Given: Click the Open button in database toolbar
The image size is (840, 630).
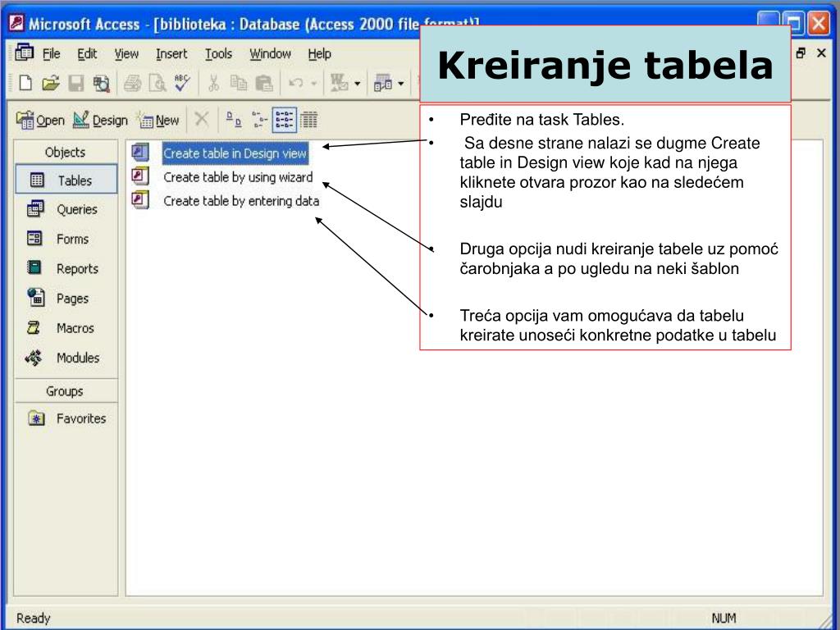Looking at the screenshot, I should (40, 120).
